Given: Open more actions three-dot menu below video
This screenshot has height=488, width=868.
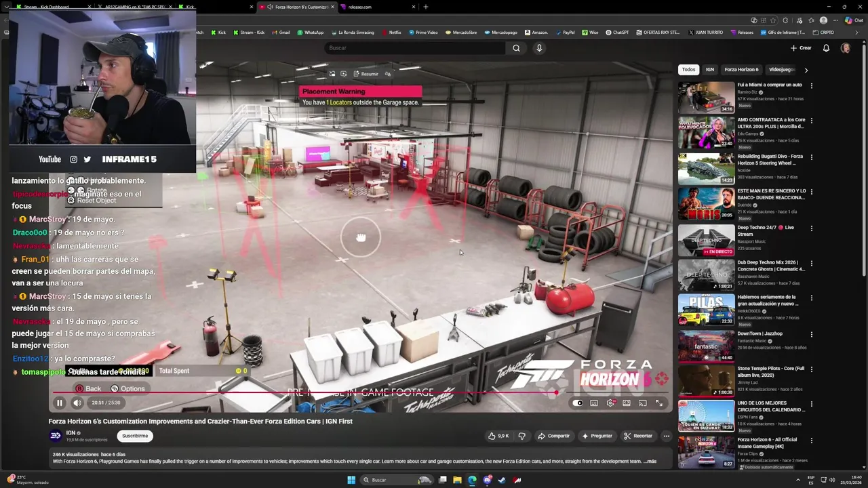Looking at the screenshot, I should [667, 436].
